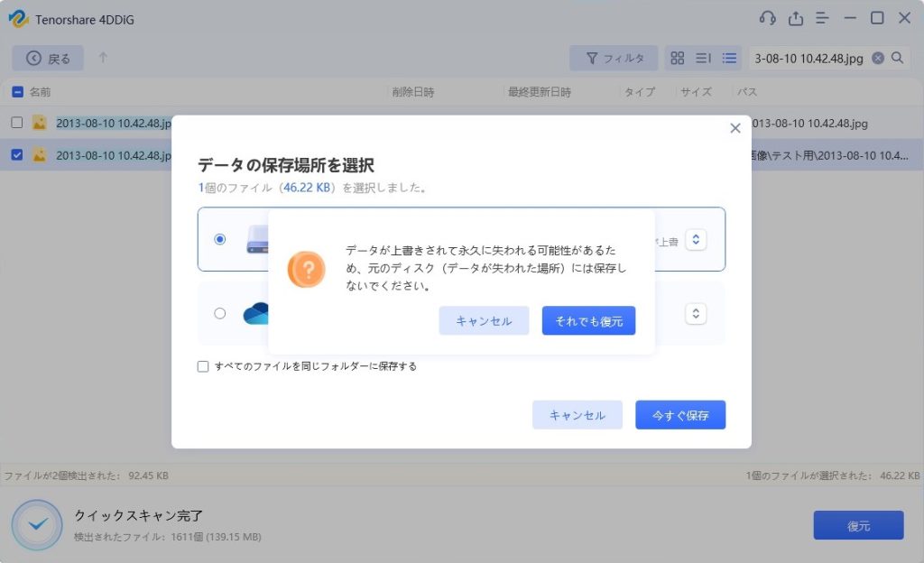Switch to the detail list view icon

click(728, 58)
